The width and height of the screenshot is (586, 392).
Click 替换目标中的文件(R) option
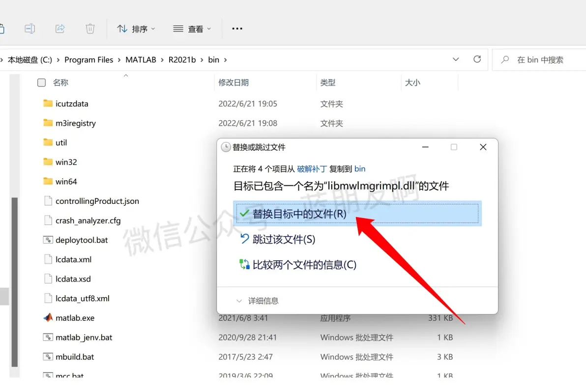tap(357, 214)
